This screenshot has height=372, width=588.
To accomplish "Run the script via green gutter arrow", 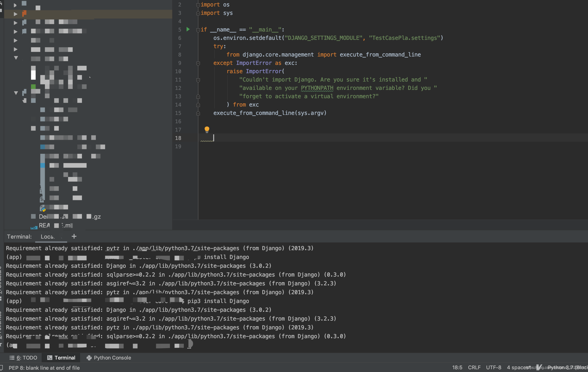I will click(188, 29).
